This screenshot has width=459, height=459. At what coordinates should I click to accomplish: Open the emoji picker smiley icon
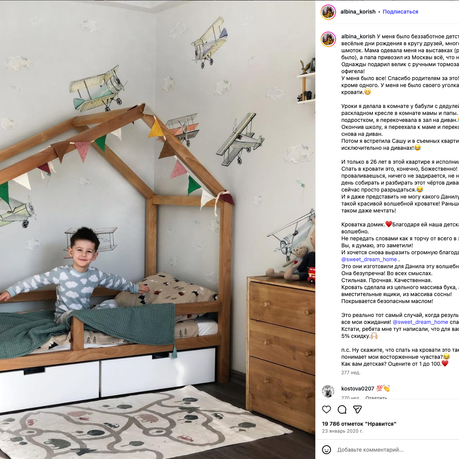326,450
